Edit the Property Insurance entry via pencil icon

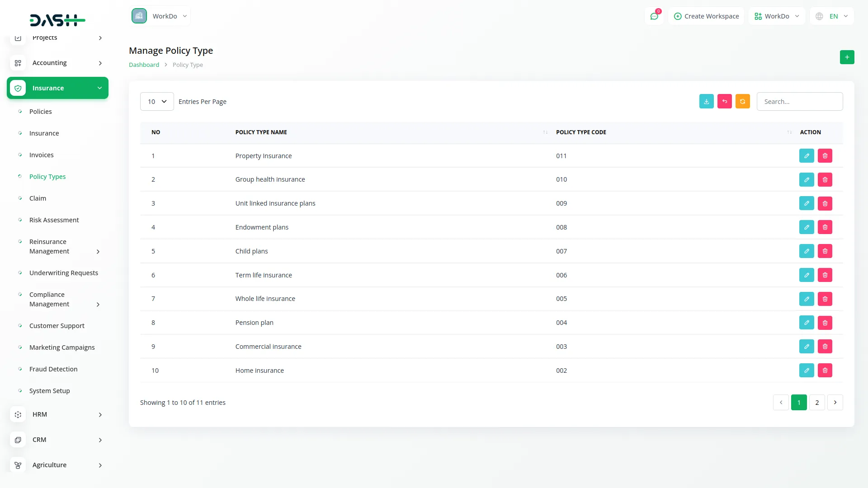(x=807, y=155)
